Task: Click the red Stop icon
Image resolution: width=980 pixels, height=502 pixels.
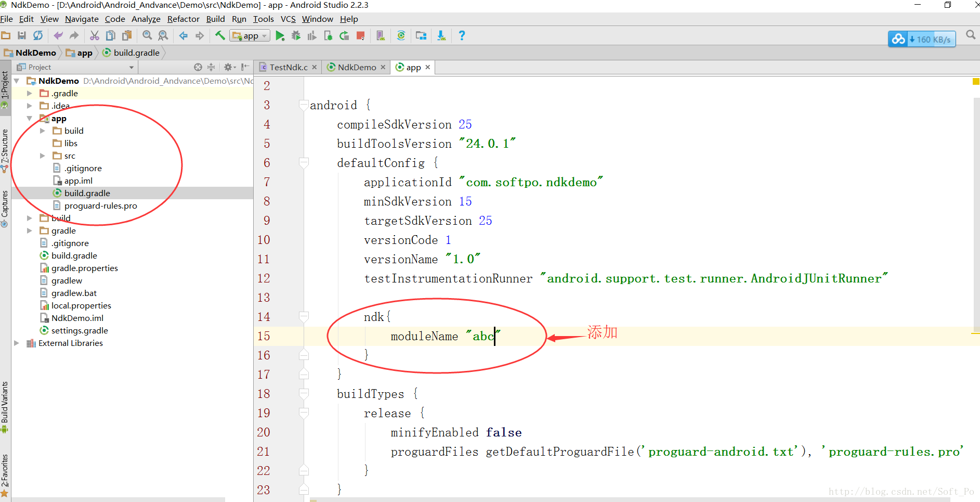Action: pos(360,36)
